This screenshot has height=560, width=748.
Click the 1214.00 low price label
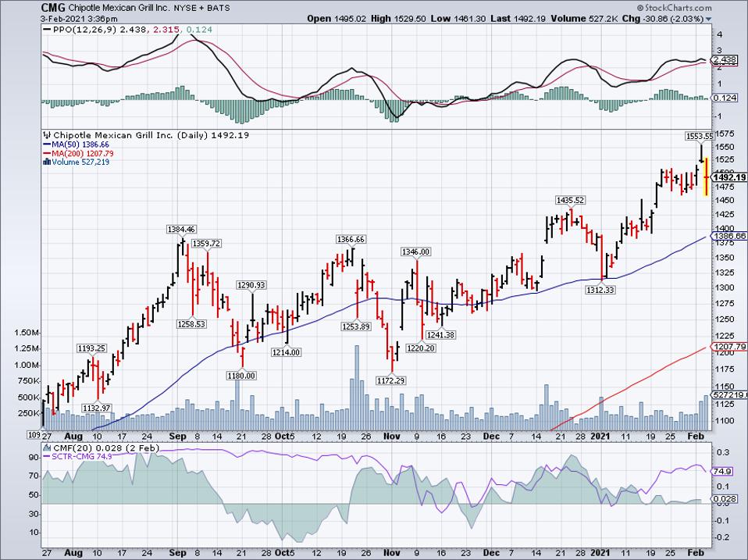[287, 352]
